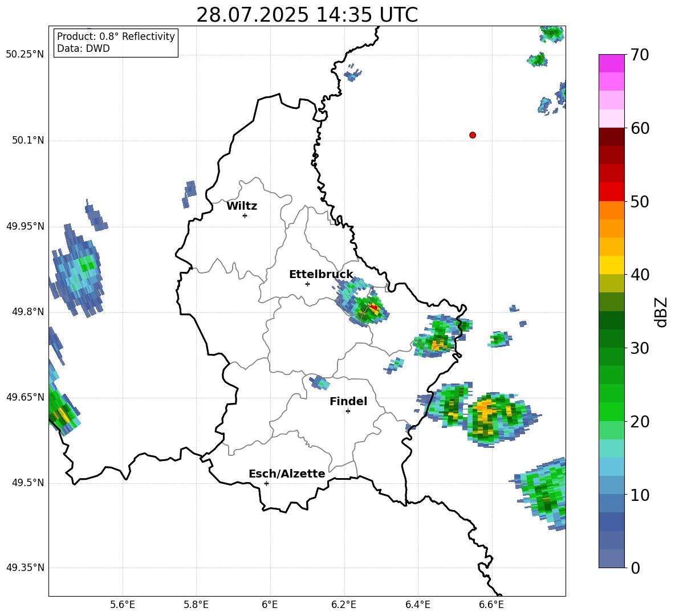The width and height of the screenshot is (675, 616).
Task: Click the olive colorbar segment below 40
Action: (611, 283)
